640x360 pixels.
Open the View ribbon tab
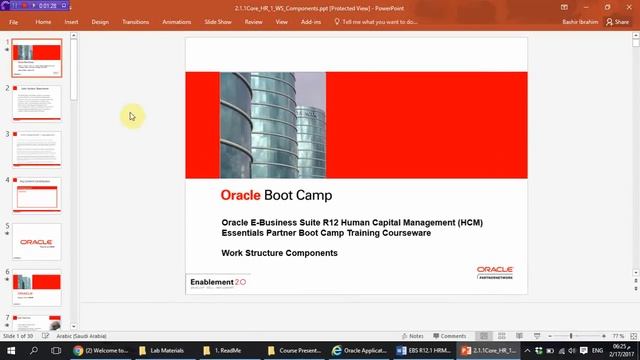point(282,22)
